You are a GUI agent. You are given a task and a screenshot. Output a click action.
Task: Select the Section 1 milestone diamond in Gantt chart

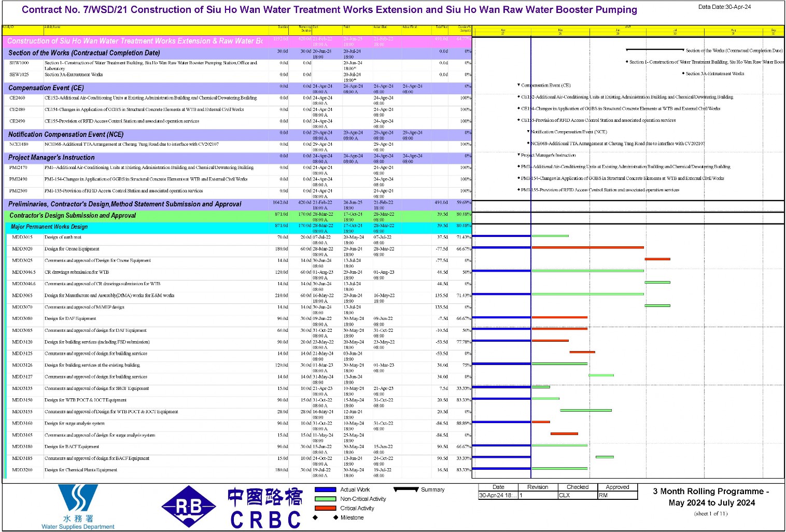627,62
